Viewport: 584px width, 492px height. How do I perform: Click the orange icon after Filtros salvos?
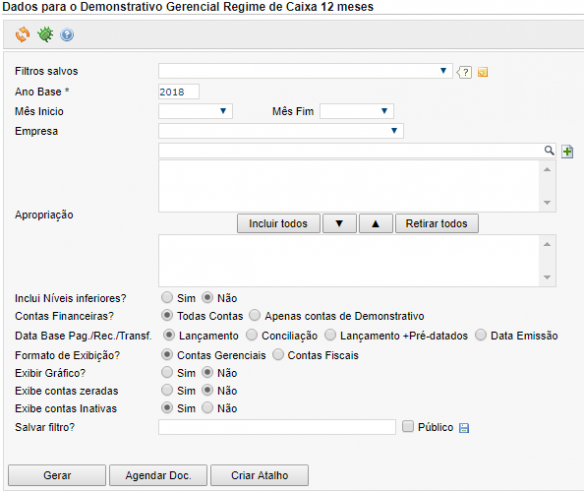tap(483, 72)
